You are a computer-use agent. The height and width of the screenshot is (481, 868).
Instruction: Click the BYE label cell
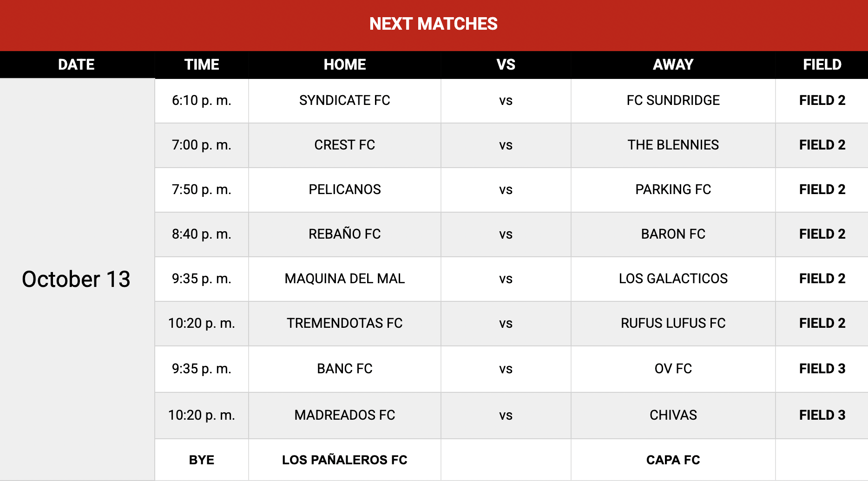point(202,460)
